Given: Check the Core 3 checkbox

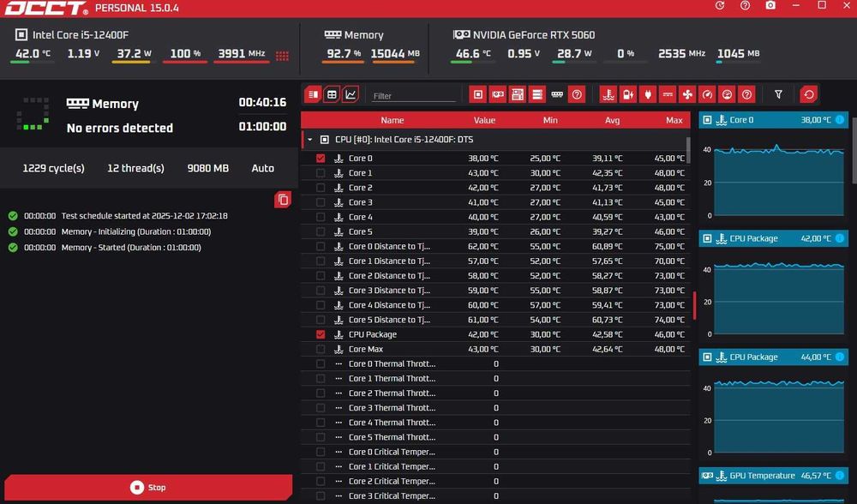Looking at the screenshot, I should point(321,202).
